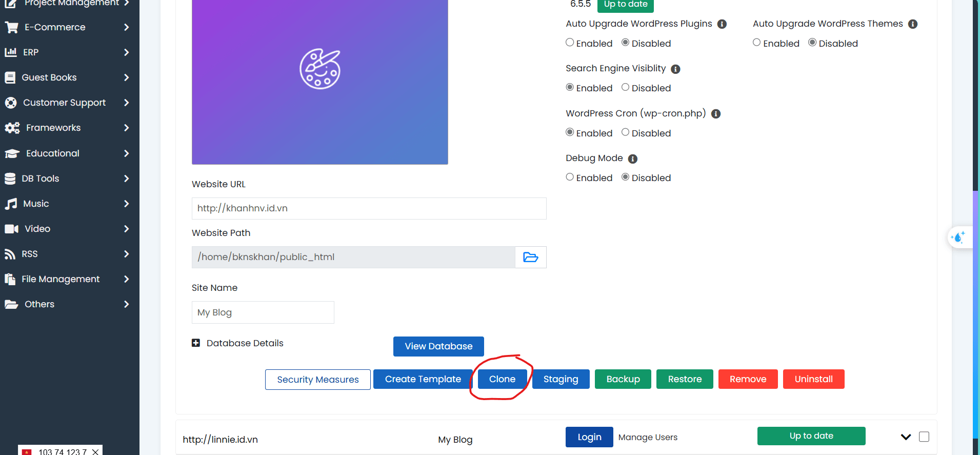The width and height of the screenshot is (980, 455).
Task: Select Disabled for Auto Upgrade WordPress Plugins
Action: (x=625, y=43)
